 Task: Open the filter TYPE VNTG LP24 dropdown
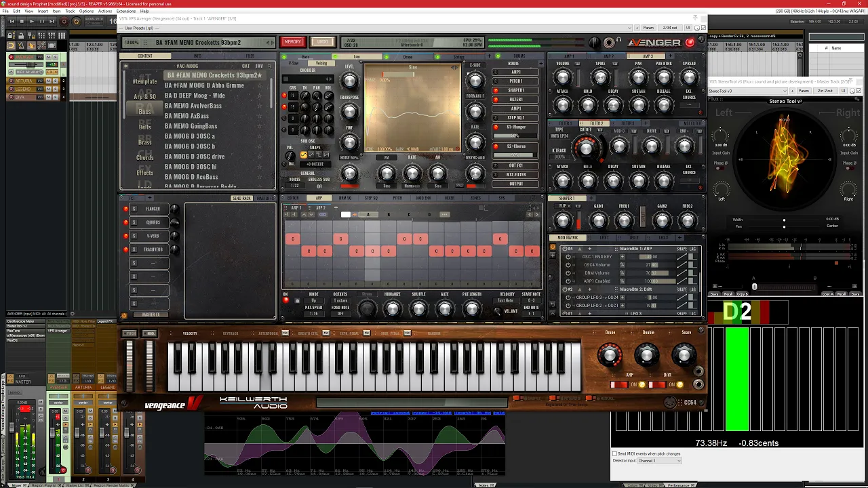(560, 136)
